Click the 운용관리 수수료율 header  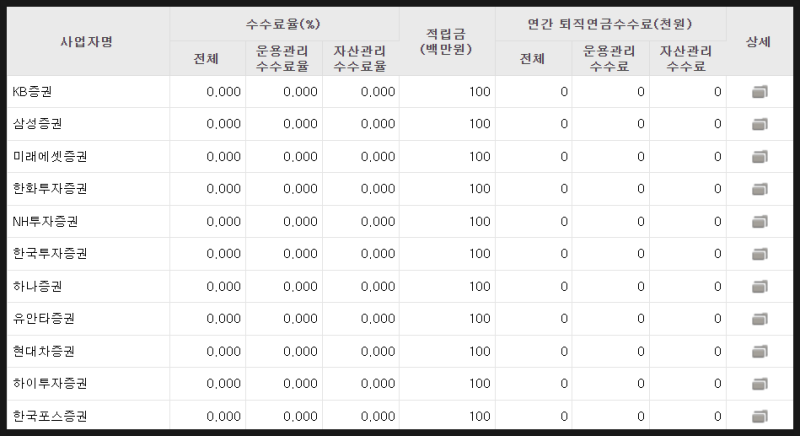tap(282, 59)
